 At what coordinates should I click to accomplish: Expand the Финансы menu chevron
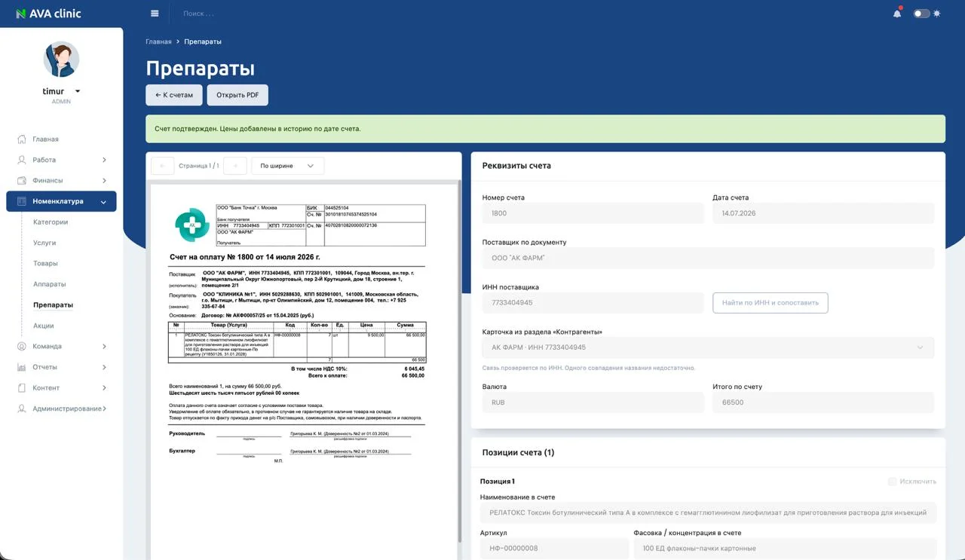coord(104,181)
